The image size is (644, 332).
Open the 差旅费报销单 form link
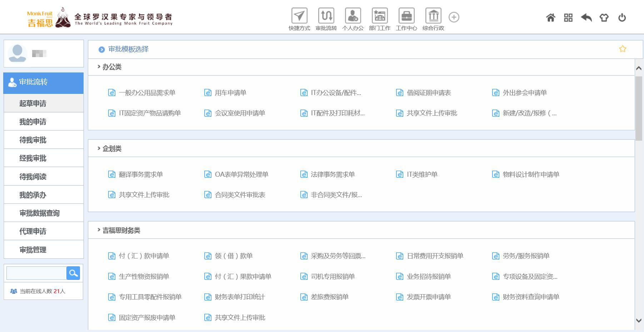[329, 297]
